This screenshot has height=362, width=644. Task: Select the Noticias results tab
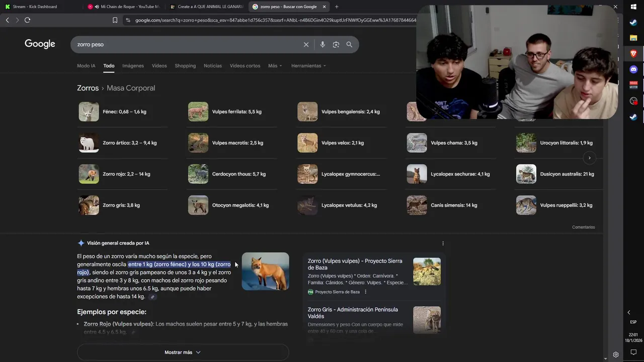pyautogui.click(x=213, y=66)
